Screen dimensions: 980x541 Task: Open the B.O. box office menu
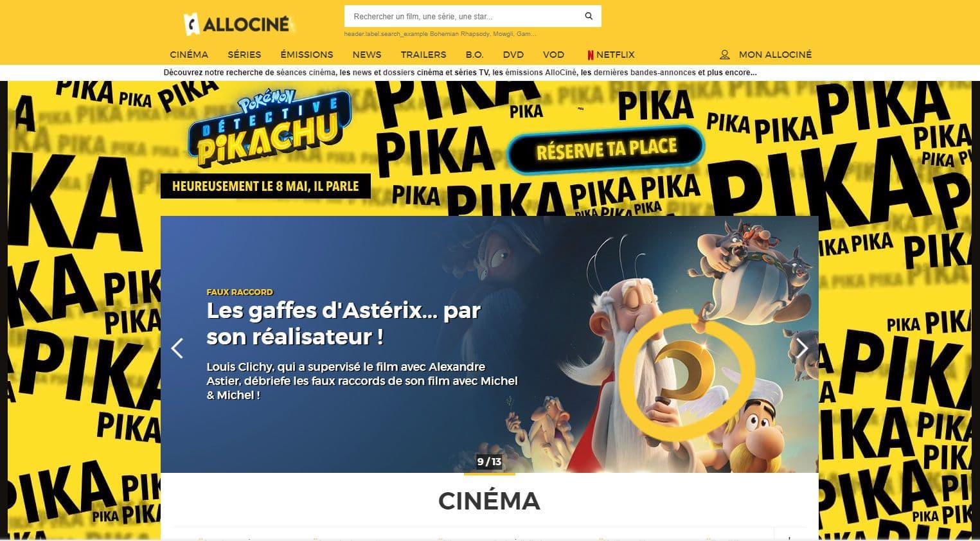[x=474, y=55]
